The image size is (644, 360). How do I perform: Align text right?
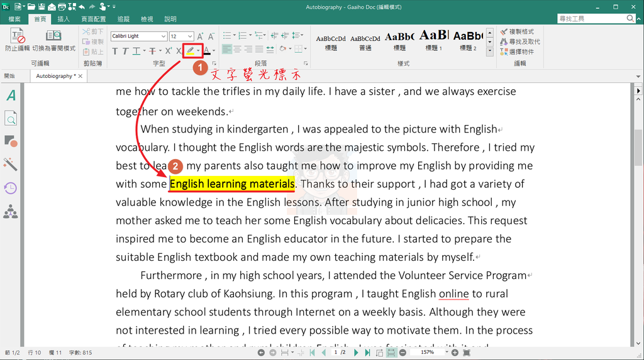click(x=248, y=49)
